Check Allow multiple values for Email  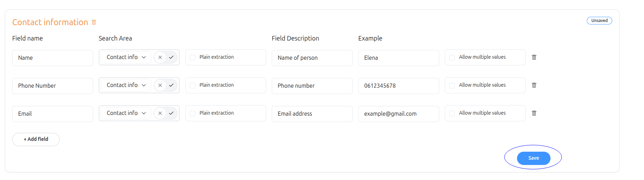(x=452, y=113)
